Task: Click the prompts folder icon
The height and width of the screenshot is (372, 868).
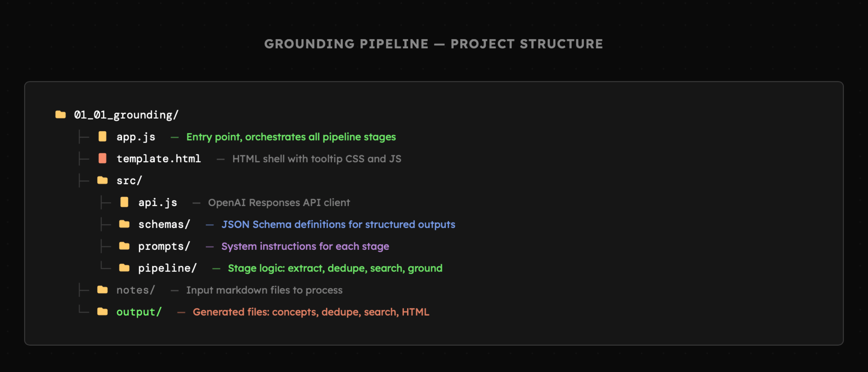Action: click(x=124, y=246)
